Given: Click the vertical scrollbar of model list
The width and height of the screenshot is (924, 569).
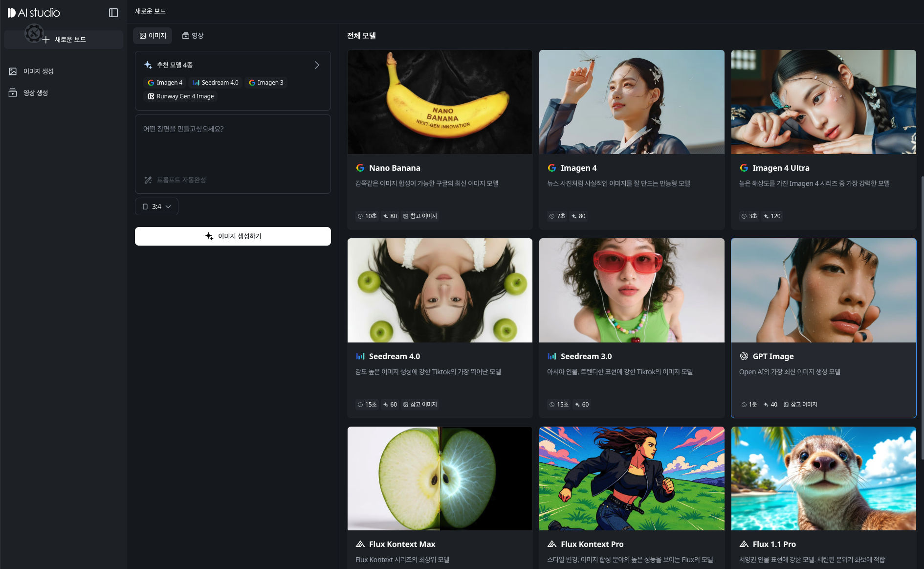Looking at the screenshot, I should click(922, 318).
